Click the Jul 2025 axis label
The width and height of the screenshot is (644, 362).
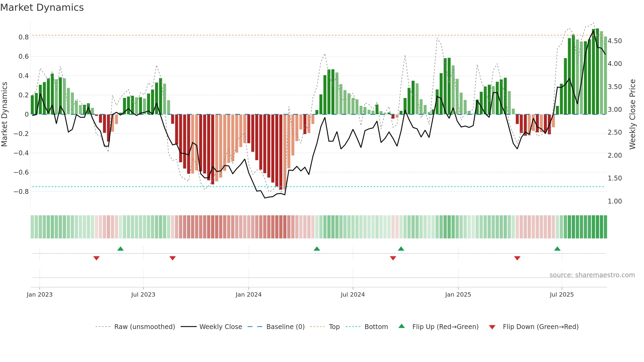[x=562, y=294]
